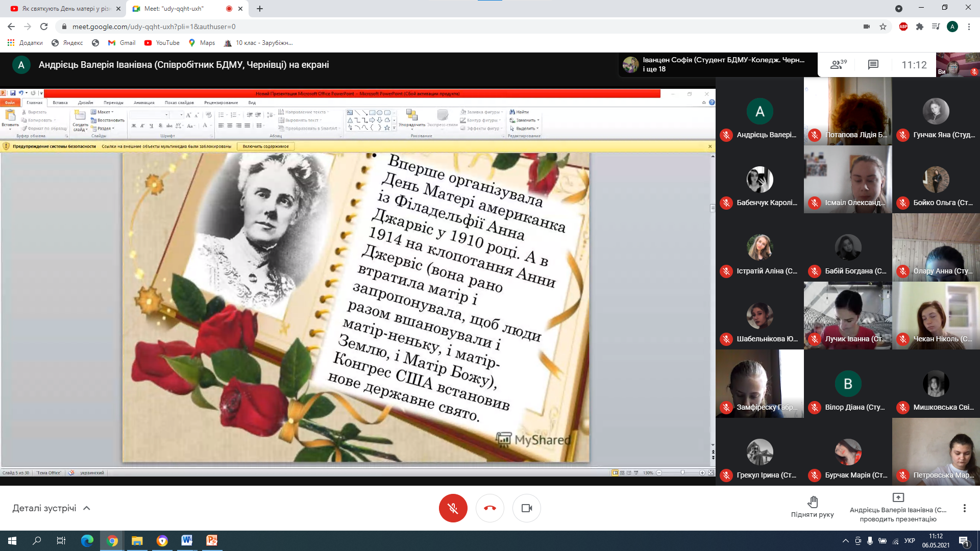Toggle bold Ж in PowerPoint ribbon
This screenshot has width=980, height=551.
(134, 126)
